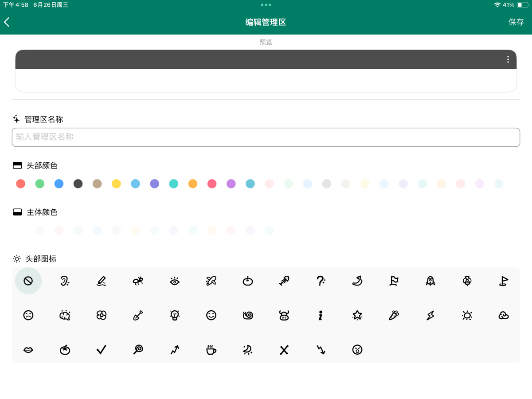Choose the waving flag header icon
The image size is (532, 399).
pyautogui.click(x=394, y=281)
